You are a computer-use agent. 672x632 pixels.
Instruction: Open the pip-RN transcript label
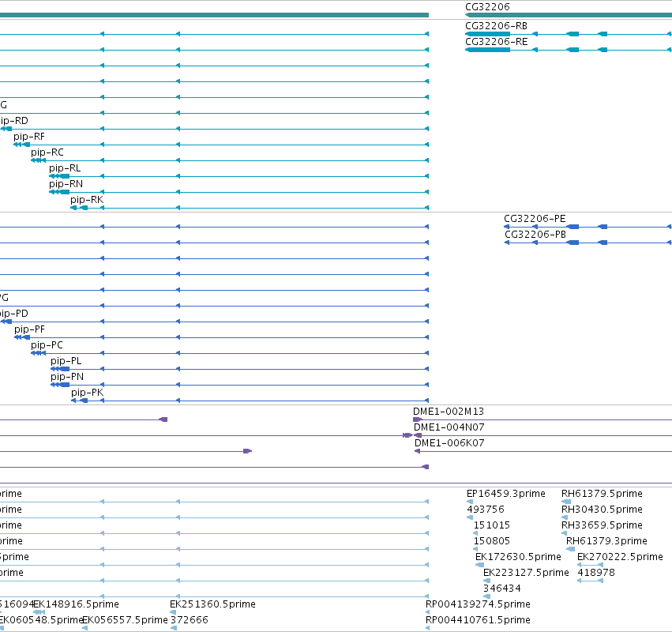(x=66, y=184)
